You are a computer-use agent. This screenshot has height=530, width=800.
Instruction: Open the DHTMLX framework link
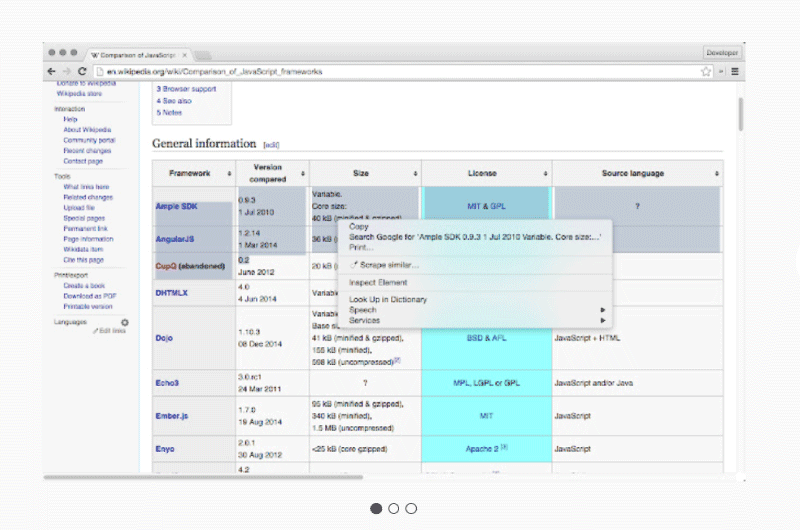point(171,293)
